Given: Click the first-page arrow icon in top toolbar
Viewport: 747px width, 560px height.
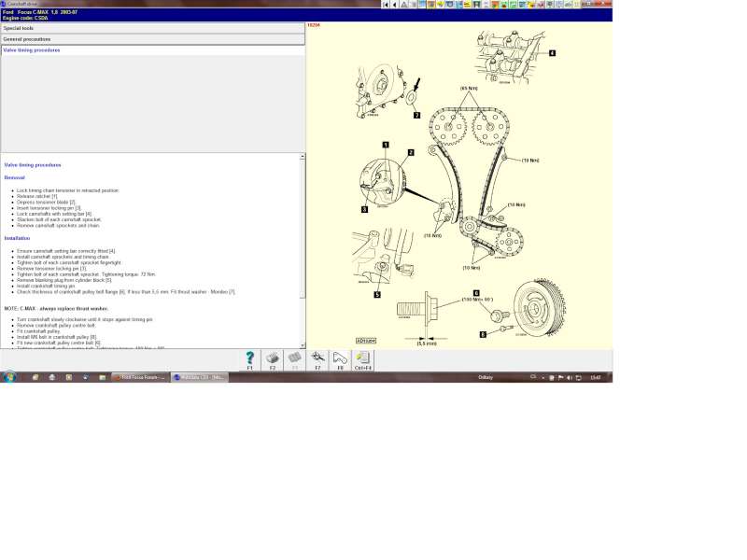Looking at the screenshot, I should click(387, 5).
